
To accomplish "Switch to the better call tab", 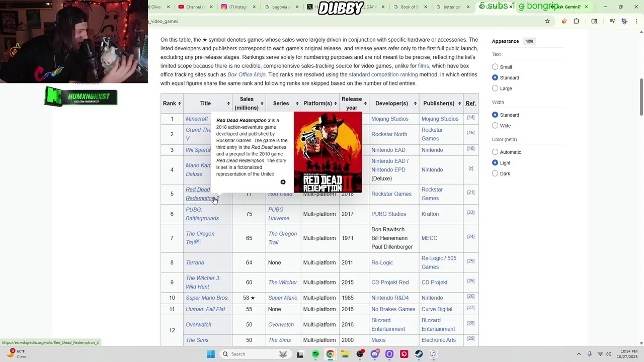I will (453, 7).
